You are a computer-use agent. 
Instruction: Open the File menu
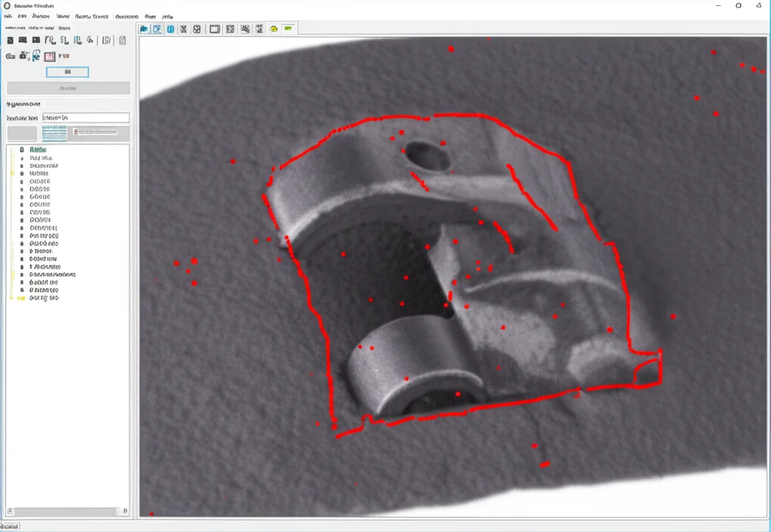click(8, 16)
